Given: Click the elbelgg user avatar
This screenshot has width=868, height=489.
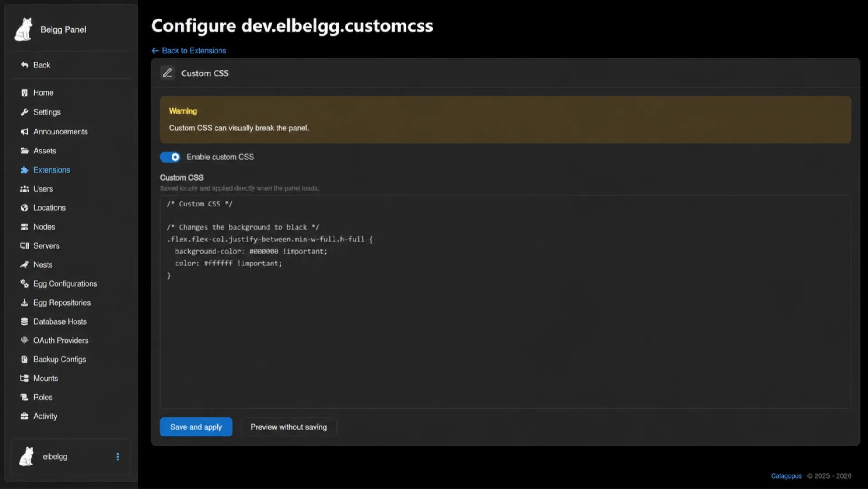Looking at the screenshot, I should pos(27,457).
